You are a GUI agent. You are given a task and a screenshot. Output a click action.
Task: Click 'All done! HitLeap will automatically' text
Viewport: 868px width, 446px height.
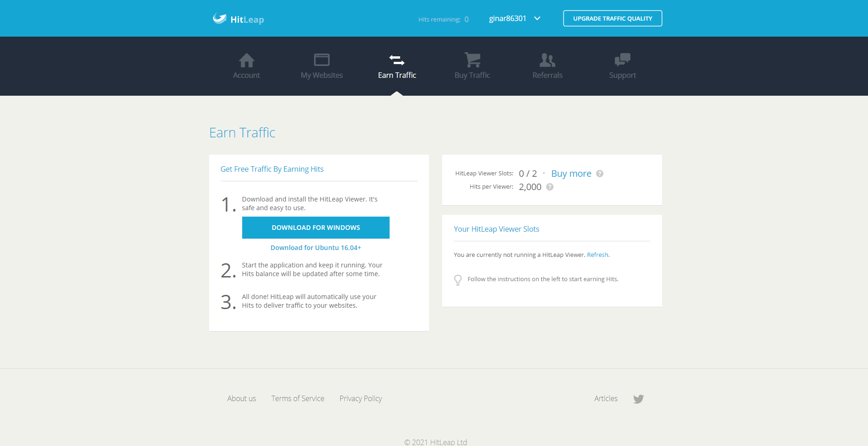(309, 301)
